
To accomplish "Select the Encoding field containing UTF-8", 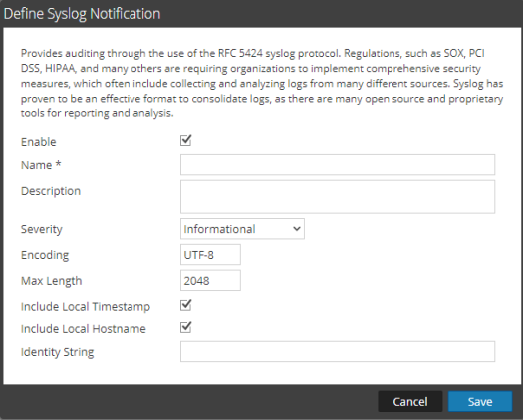I will coord(210,255).
